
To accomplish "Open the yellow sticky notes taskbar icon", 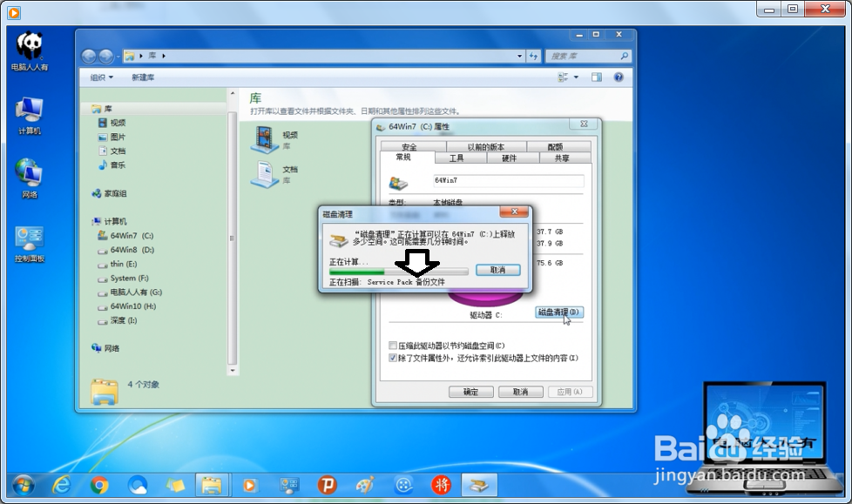I will click(175, 485).
